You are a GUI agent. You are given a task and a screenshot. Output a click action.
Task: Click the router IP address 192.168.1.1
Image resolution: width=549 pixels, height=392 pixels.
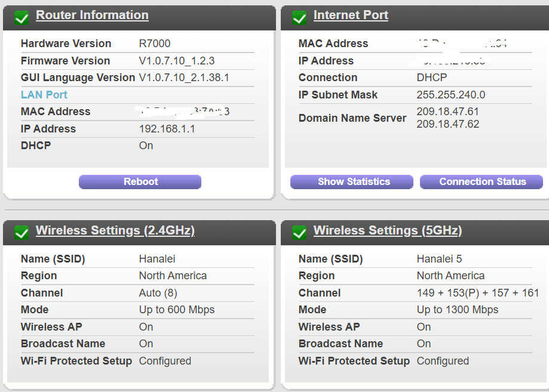click(x=167, y=129)
